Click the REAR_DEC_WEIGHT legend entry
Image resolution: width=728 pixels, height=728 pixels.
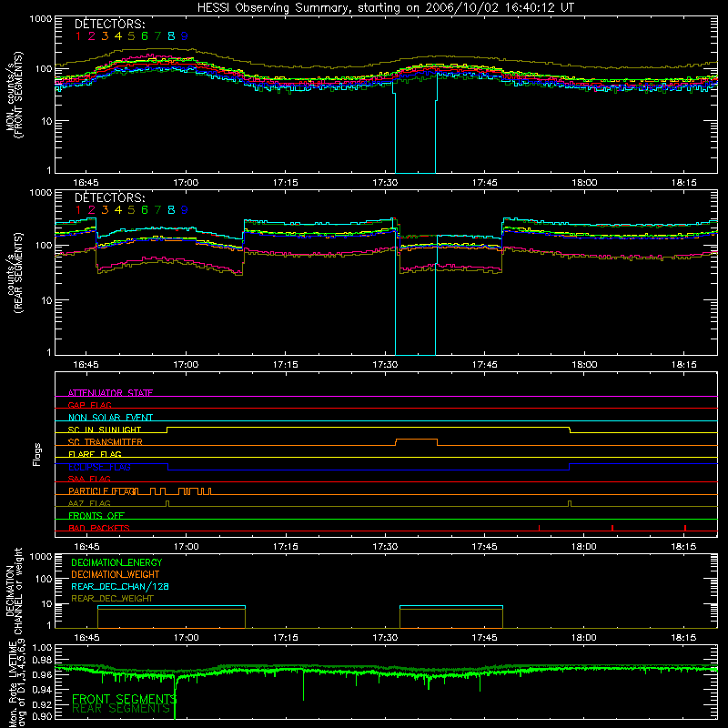112,599
